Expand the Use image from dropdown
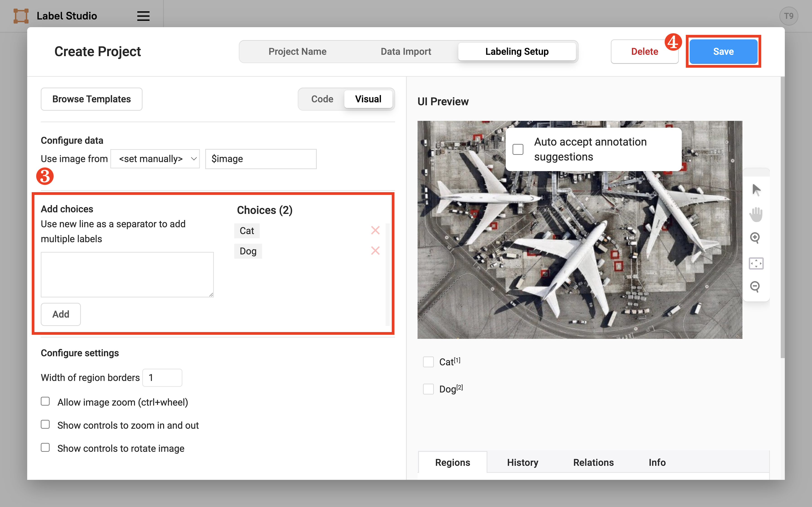Viewport: 812px width, 507px height. 155,158
